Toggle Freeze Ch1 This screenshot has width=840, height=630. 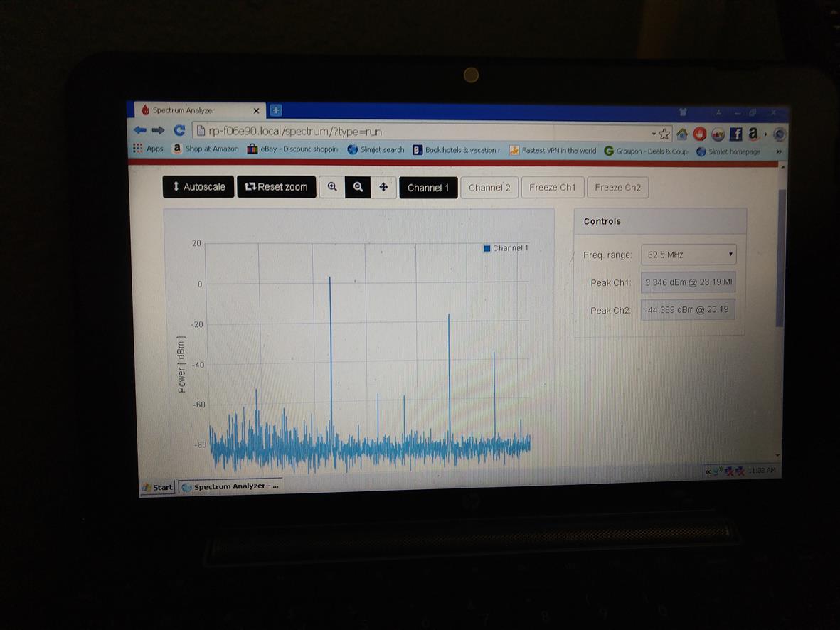(553, 188)
